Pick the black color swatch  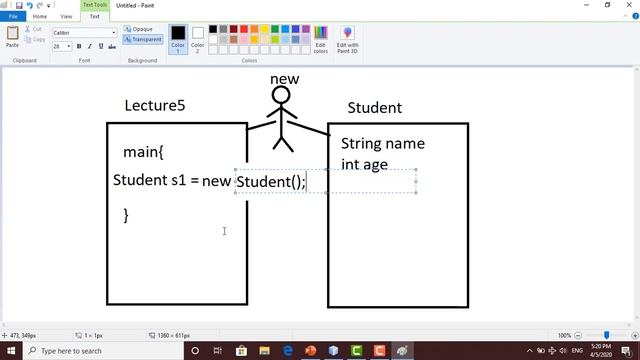213,29
